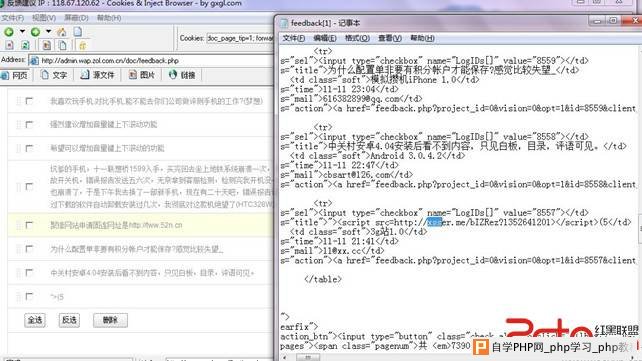Check the box for 希望可以增加音量键 row
This screenshot has height=361, width=642.
coord(29,148)
